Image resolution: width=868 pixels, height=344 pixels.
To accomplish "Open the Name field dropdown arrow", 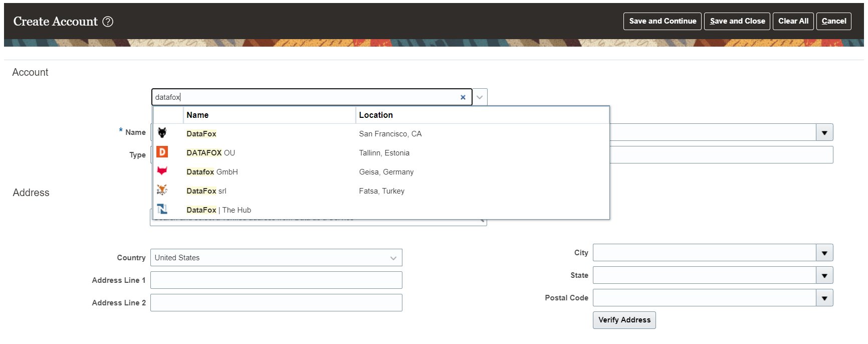I will [824, 133].
